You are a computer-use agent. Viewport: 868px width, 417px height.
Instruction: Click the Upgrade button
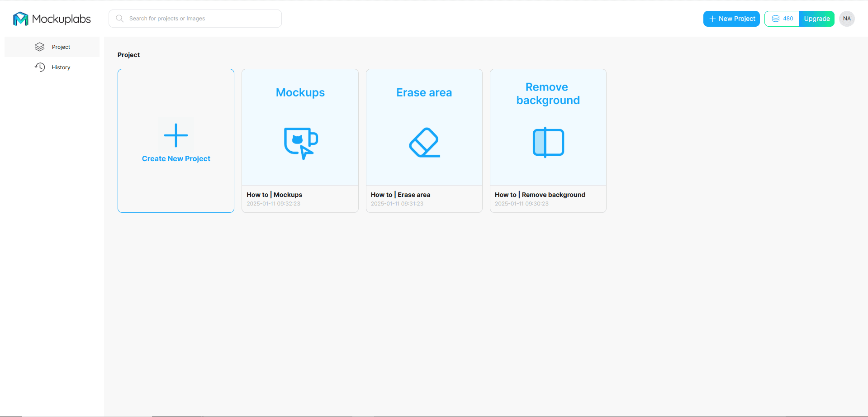pyautogui.click(x=817, y=19)
